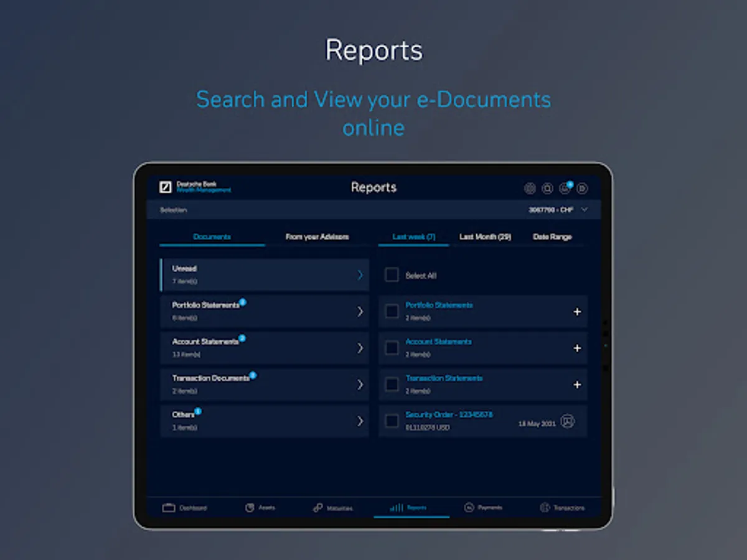Image resolution: width=747 pixels, height=560 pixels.
Task: Click the 01110278 USD text
Action: [x=428, y=428]
